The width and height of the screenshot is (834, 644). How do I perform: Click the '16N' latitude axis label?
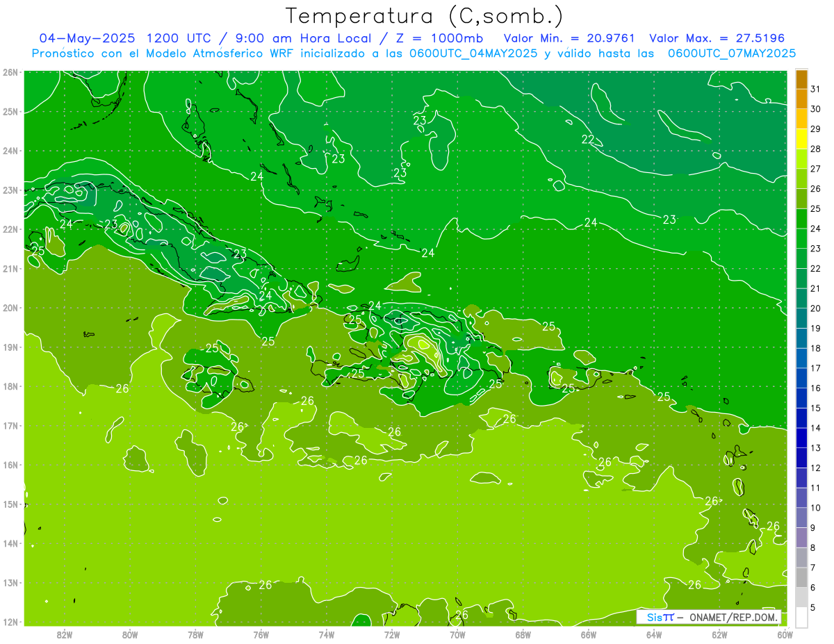pyautogui.click(x=10, y=465)
